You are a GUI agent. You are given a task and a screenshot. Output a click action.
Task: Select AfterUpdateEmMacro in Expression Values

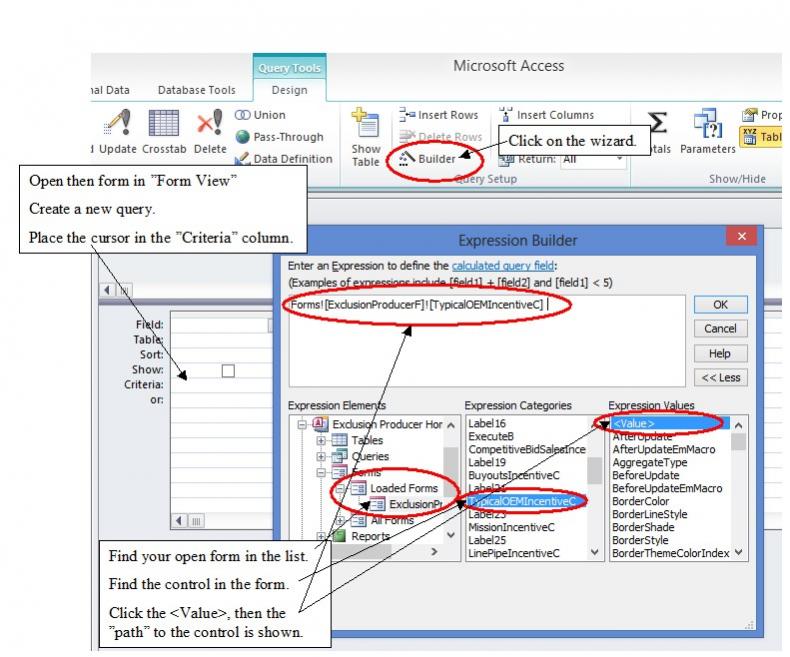pyautogui.click(x=664, y=449)
